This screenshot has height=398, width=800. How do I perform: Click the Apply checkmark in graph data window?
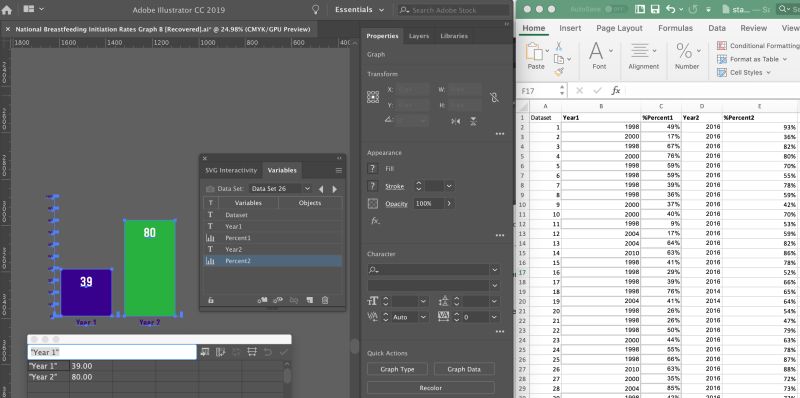point(284,352)
